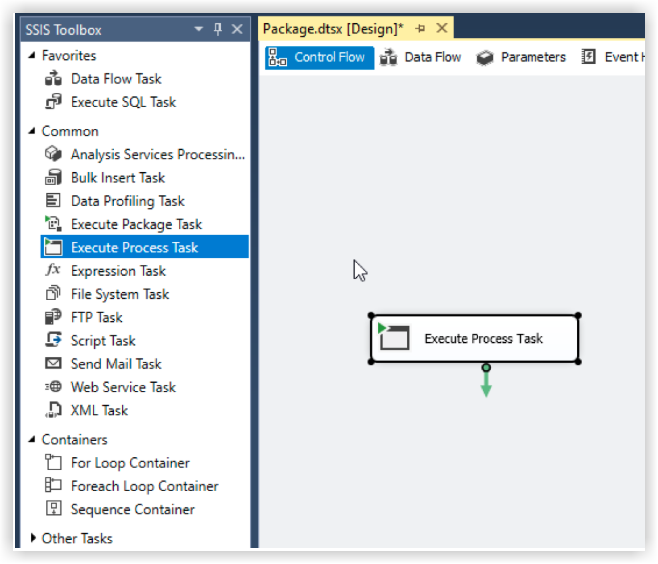
Task: Select Sequence Container label
Action: (x=133, y=509)
